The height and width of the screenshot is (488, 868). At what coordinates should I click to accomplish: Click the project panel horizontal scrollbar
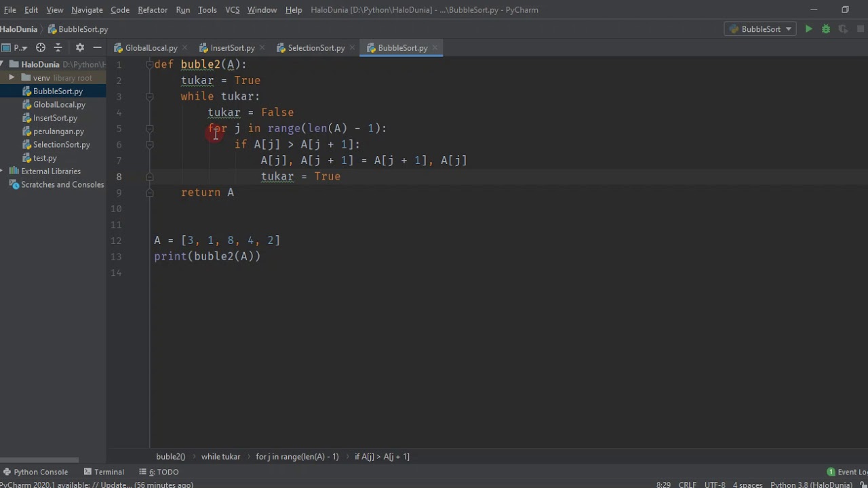click(39, 460)
